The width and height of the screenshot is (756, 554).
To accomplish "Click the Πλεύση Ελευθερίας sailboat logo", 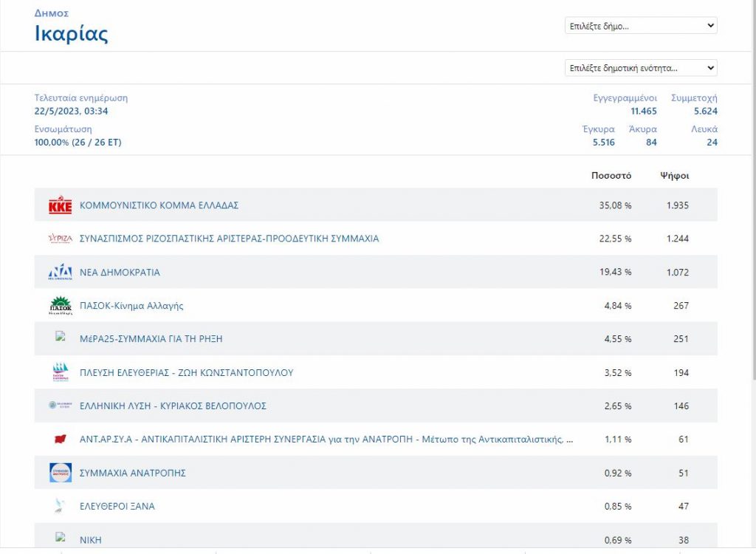I will tap(60, 372).
